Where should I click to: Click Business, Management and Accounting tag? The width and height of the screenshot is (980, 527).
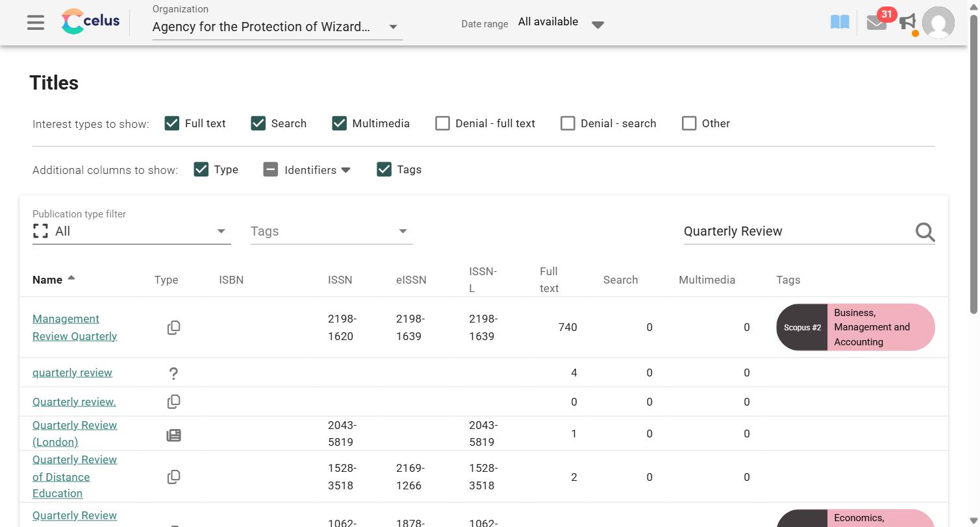[881, 327]
